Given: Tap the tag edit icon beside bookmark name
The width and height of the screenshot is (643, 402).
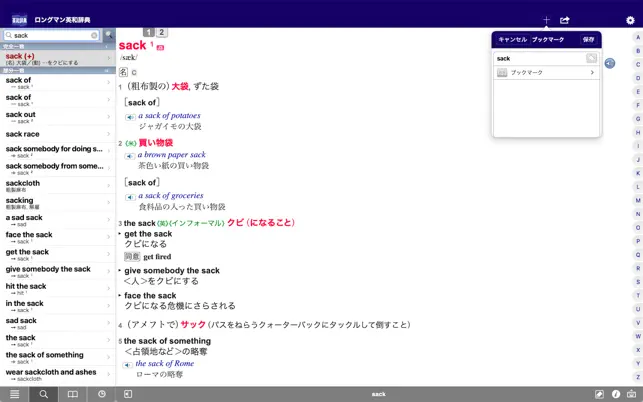Looking at the screenshot, I should point(591,58).
